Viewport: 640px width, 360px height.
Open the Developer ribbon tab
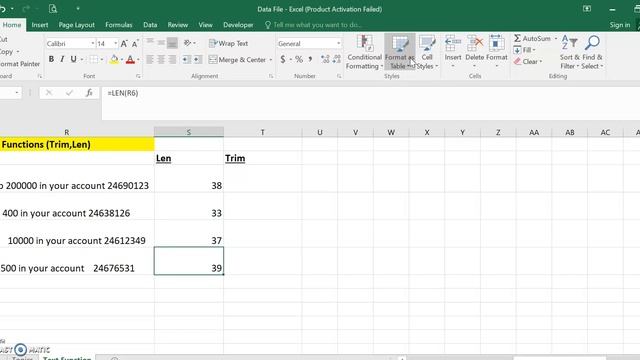click(238, 25)
